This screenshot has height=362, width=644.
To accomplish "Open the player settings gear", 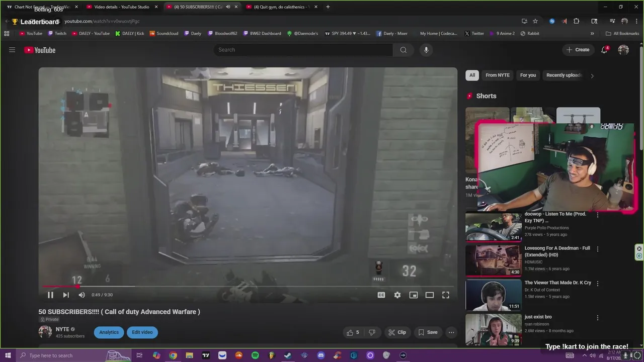I will pyautogui.click(x=397, y=295).
